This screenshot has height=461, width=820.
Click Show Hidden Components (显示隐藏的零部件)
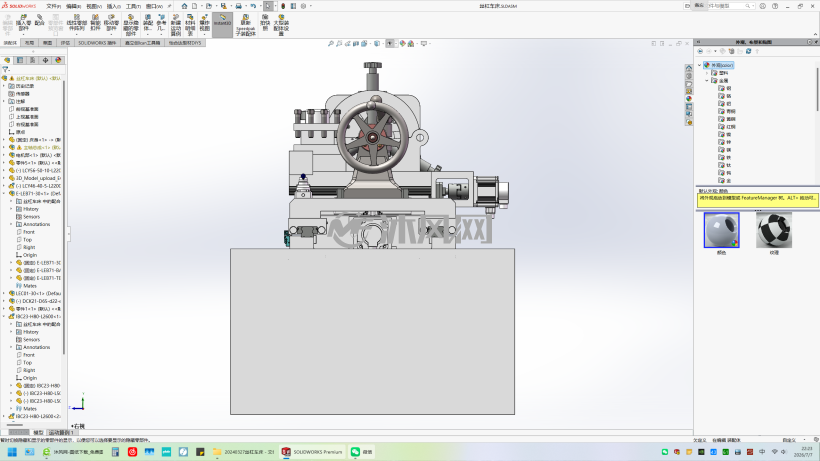(x=131, y=25)
